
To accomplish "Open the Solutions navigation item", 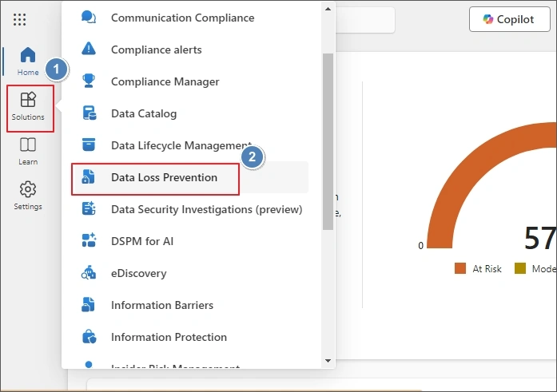I will pyautogui.click(x=28, y=106).
